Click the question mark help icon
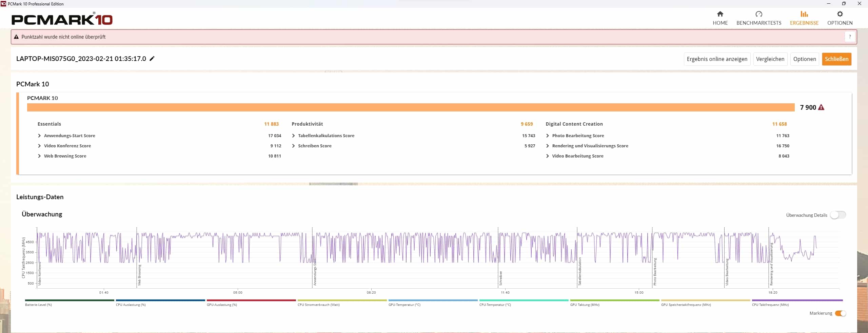 point(849,37)
